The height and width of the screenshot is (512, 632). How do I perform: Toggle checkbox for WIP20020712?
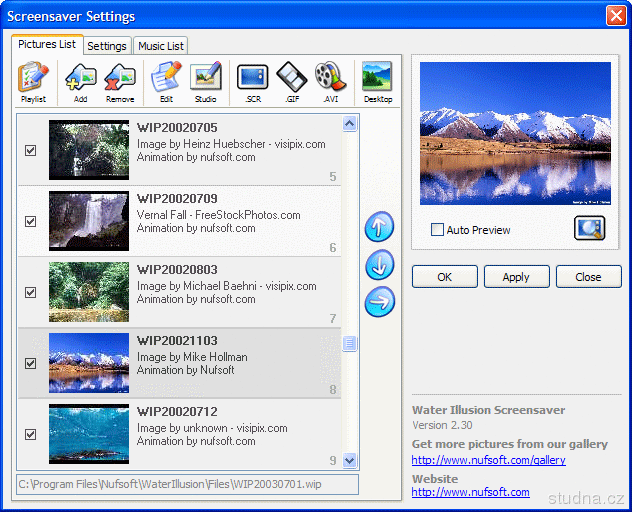30,435
